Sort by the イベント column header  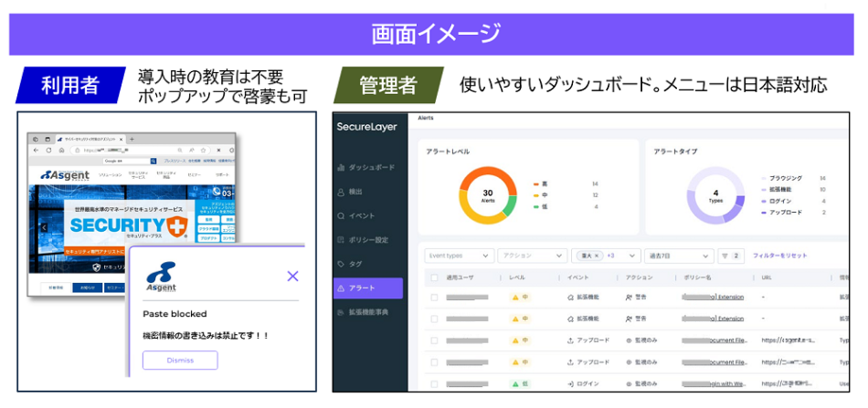578,277
